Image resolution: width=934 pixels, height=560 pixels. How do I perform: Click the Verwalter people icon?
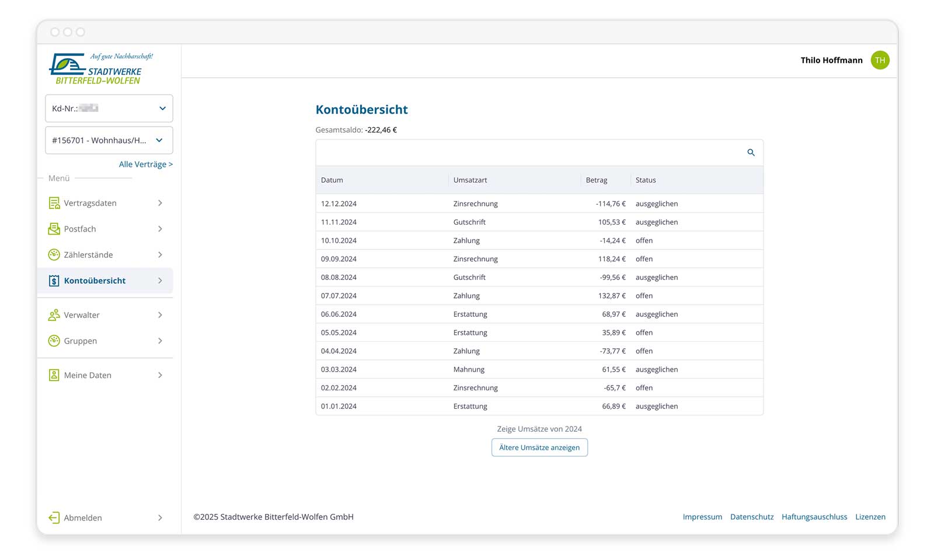[x=54, y=315]
